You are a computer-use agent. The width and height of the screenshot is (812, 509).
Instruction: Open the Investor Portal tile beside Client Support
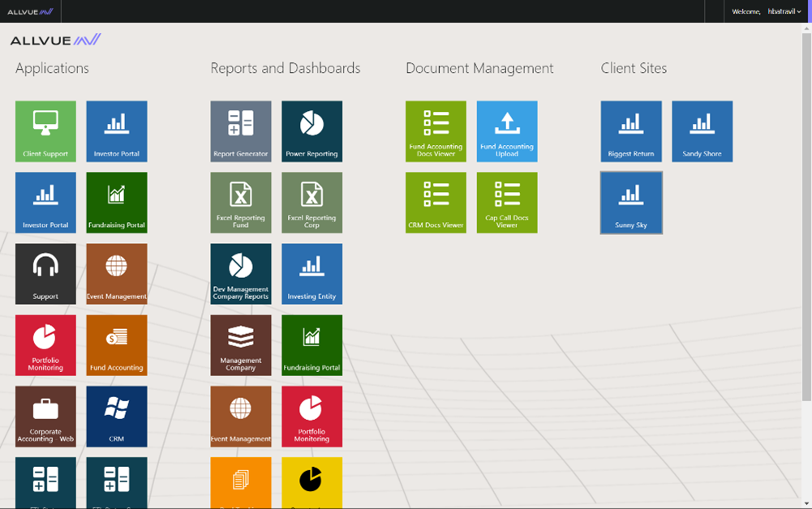[x=117, y=131]
